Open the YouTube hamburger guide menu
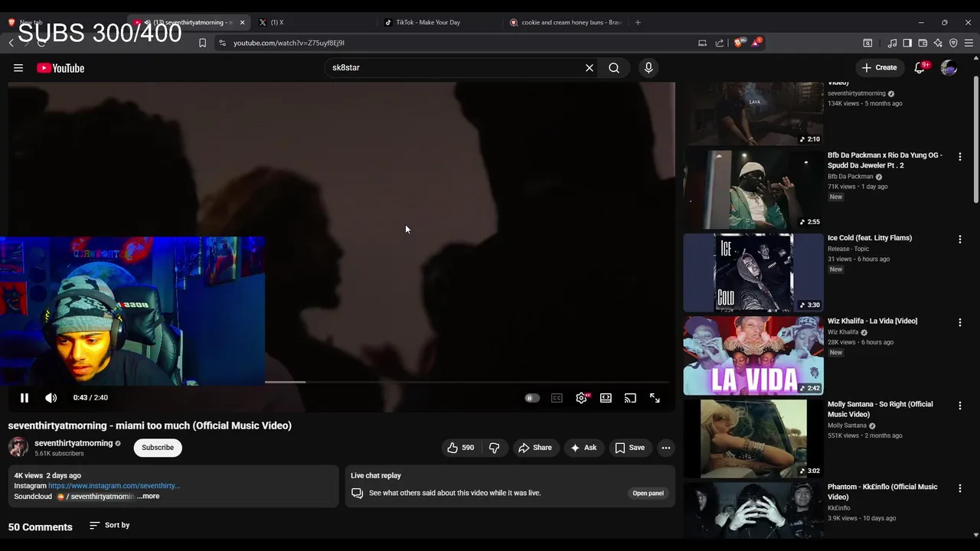Image resolution: width=980 pixels, height=551 pixels. (18, 68)
